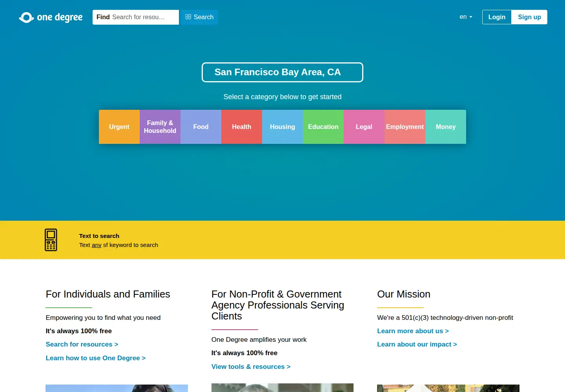Open the Housing category
The image size is (565, 392).
point(282,127)
